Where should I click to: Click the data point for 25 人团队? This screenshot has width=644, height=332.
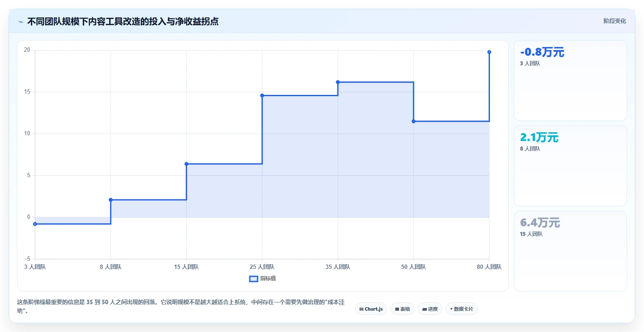tap(262, 95)
